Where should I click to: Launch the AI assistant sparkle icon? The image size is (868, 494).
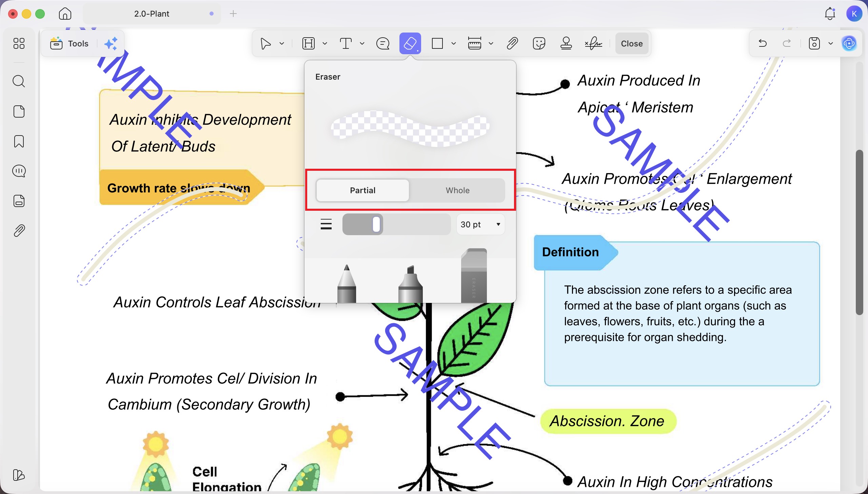[x=111, y=43]
